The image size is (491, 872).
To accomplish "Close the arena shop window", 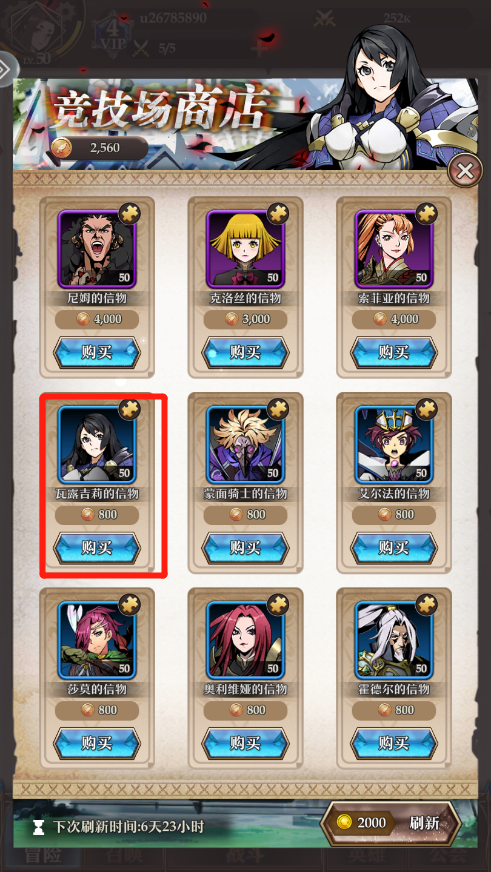I will tap(464, 170).
